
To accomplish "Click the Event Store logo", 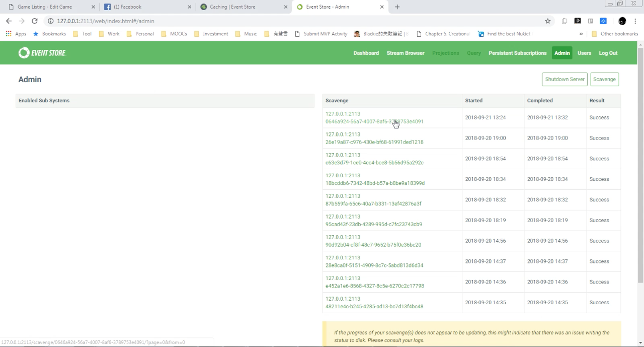I will click(42, 53).
